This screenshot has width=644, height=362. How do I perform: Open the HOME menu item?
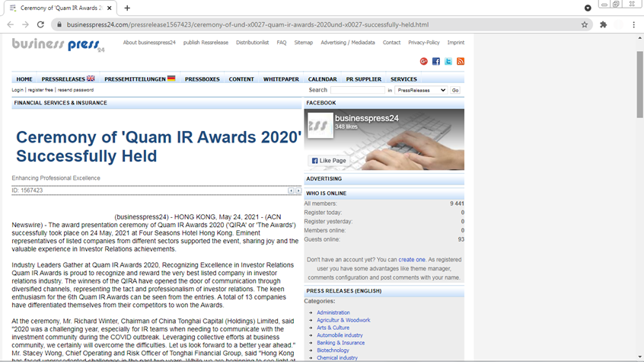coord(24,79)
